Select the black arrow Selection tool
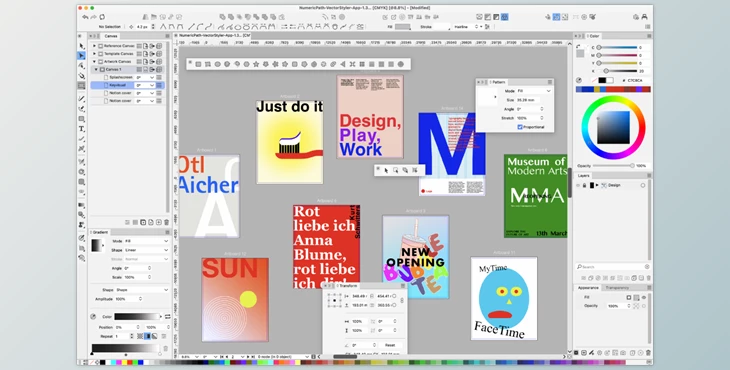The height and width of the screenshot is (370, 730). (82, 46)
